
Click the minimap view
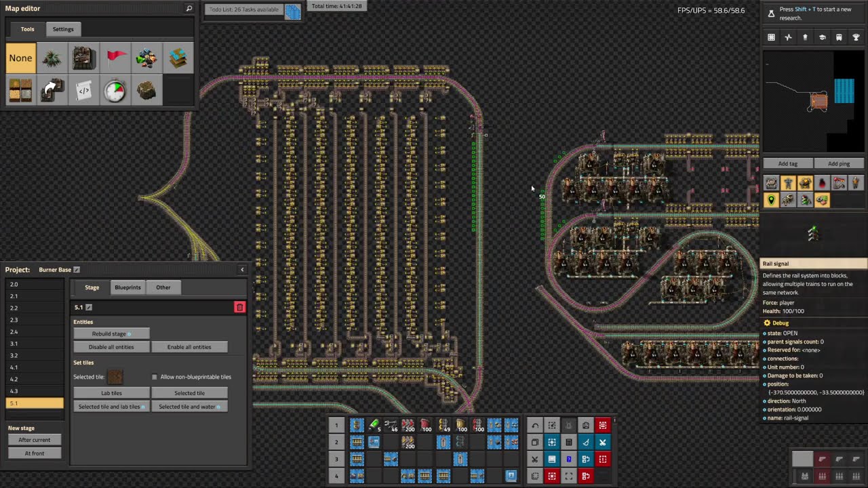click(x=813, y=101)
